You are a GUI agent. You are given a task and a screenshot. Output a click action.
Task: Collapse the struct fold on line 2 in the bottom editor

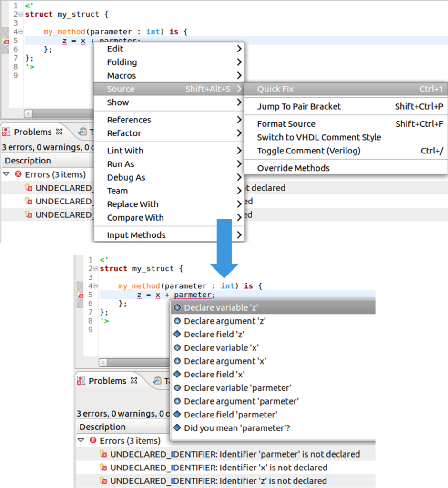tap(95, 269)
